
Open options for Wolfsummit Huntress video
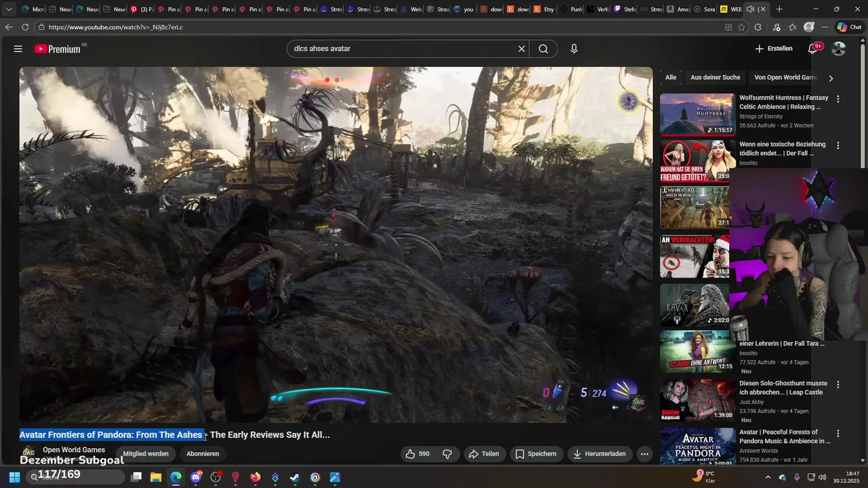pos(838,99)
